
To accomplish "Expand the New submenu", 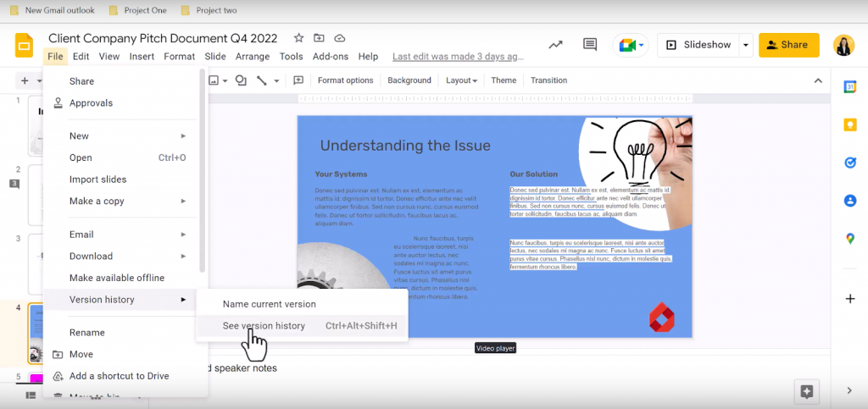I will point(127,136).
